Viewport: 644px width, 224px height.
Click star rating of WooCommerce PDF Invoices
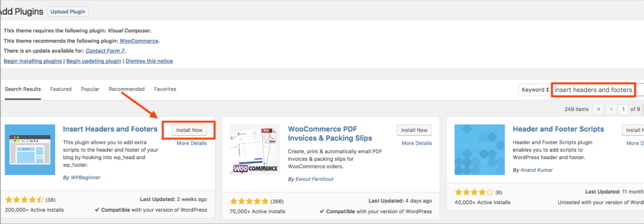coord(249,201)
